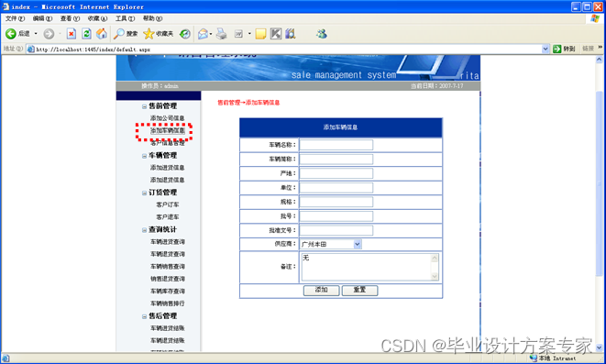606x364 pixels.
Task: Open the 添加公司信息 link
Action: [168, 118]
